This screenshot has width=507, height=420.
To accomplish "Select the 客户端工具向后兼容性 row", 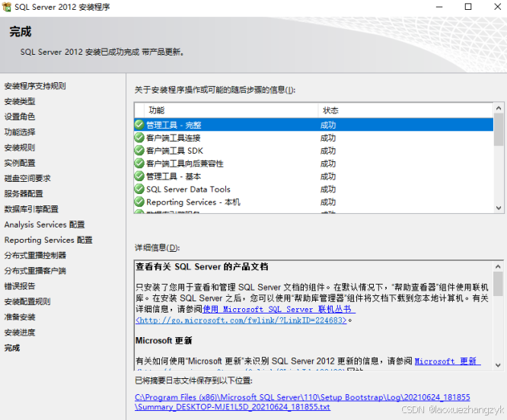I will pyautogui.click(x=314, y=163).
